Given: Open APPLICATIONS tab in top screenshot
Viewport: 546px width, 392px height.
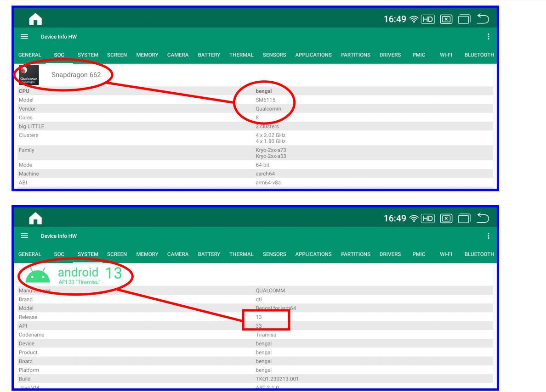Looking at the screenshot, I should pos(313,55).
